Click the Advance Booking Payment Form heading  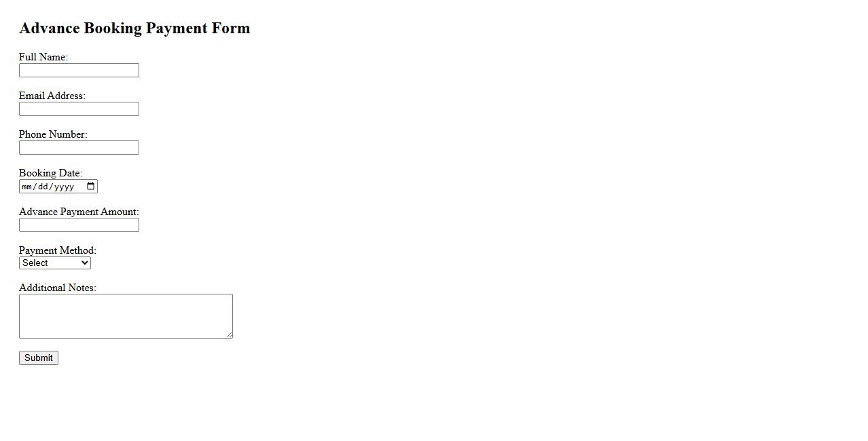(x=134, y=28)
